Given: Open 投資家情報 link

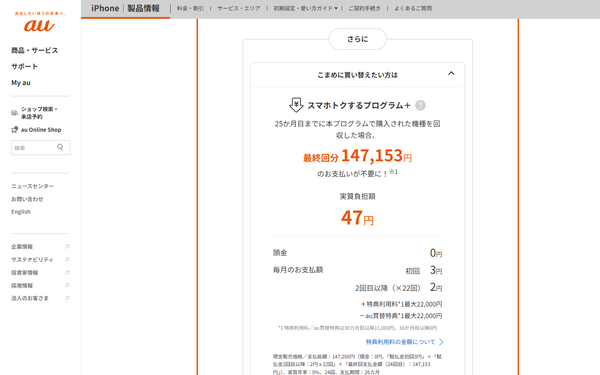Looking at the screenshot, I should click(x=24, y=272).
